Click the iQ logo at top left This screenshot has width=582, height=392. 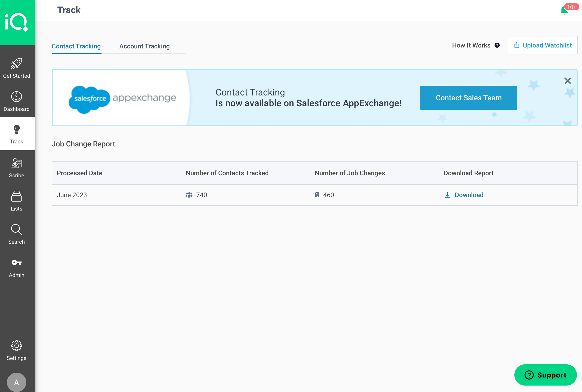18,22
